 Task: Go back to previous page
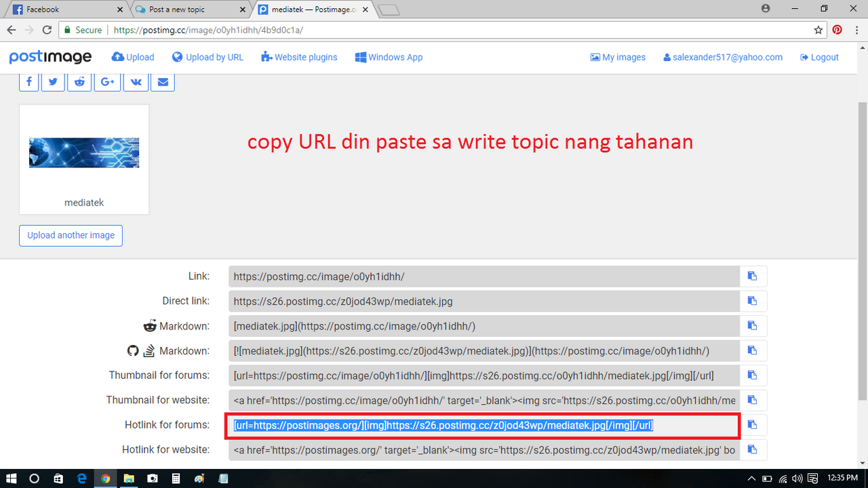click(x=12, y=30)
